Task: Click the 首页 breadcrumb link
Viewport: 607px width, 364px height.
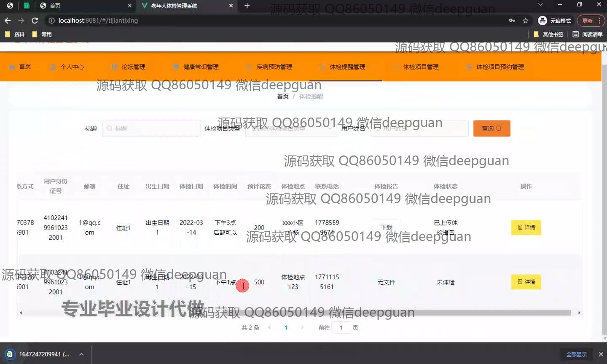Action: (x=282, y=96)
